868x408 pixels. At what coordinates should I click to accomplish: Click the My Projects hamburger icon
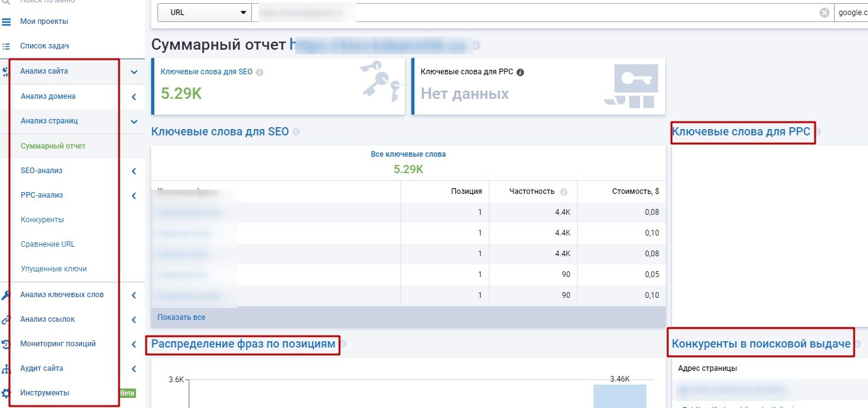6,21
